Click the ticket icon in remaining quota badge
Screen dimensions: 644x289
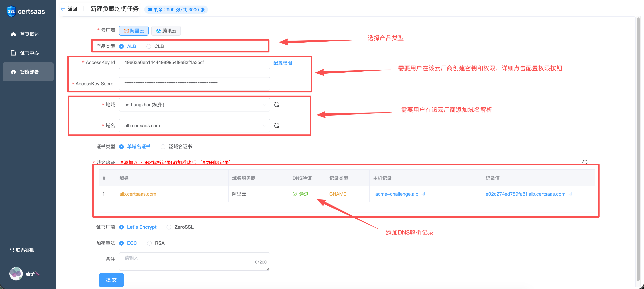(150, 10)
